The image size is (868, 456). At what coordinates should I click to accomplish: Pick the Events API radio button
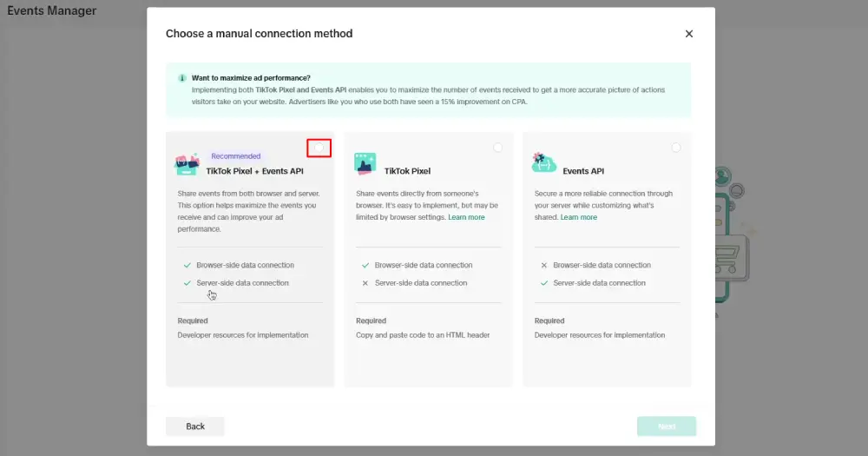[676, 148]
